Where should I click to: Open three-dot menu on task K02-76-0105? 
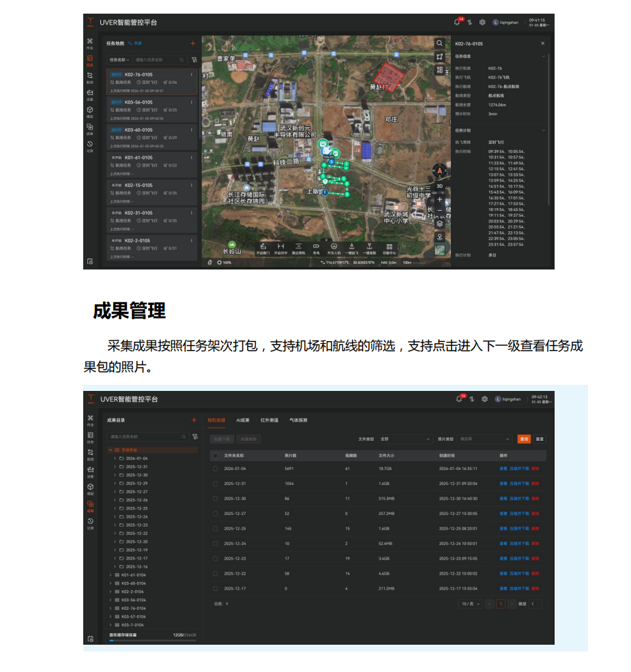[x=192, y=74]
